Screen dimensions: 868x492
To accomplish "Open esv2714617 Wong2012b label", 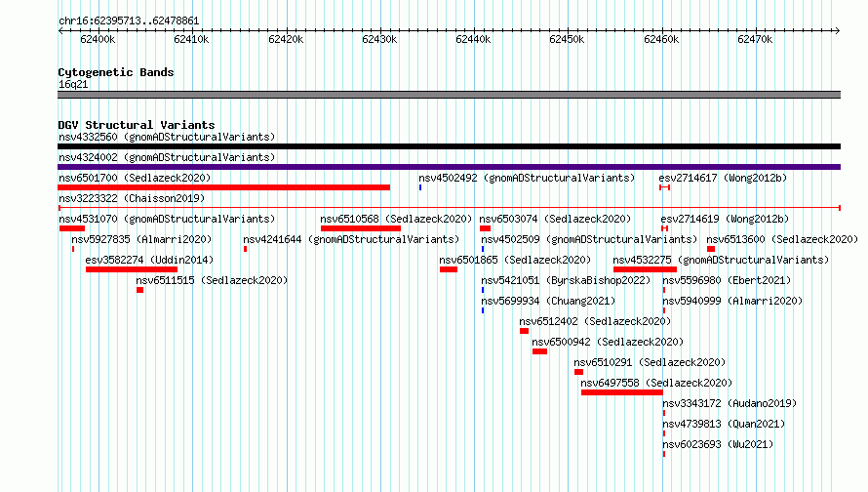I will (723, 178).
